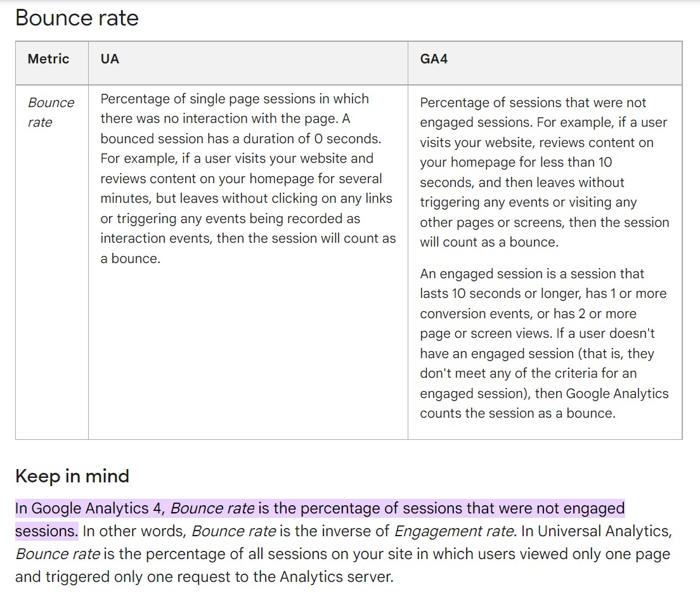Click "your homepage for less than 10" line
The width and height of the screenshot is (700, 599).
(x=515, y=162)
